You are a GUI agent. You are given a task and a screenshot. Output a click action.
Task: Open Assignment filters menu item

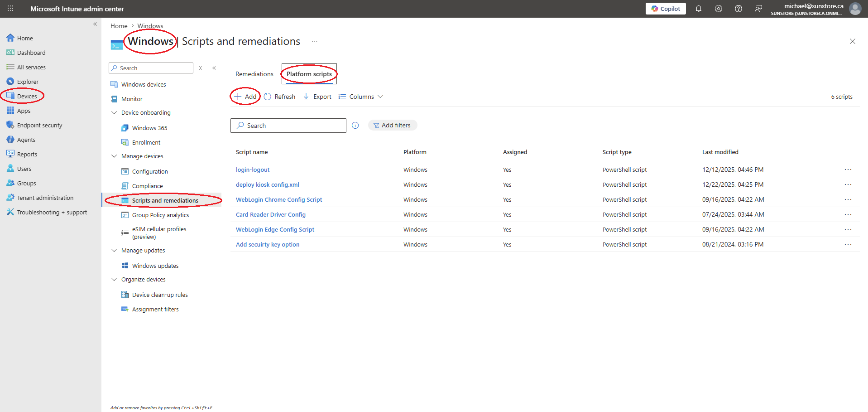point(155,309)
